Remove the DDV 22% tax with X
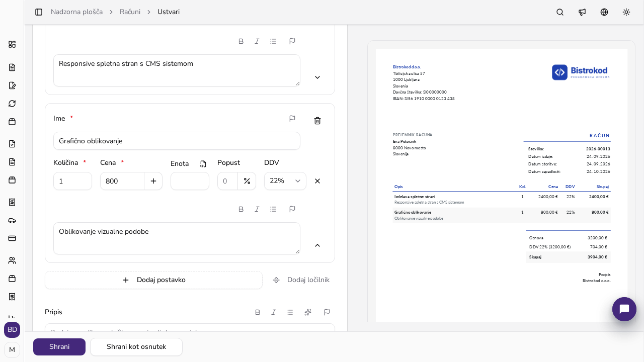This screenshot has height=362, width=644. 317,181
